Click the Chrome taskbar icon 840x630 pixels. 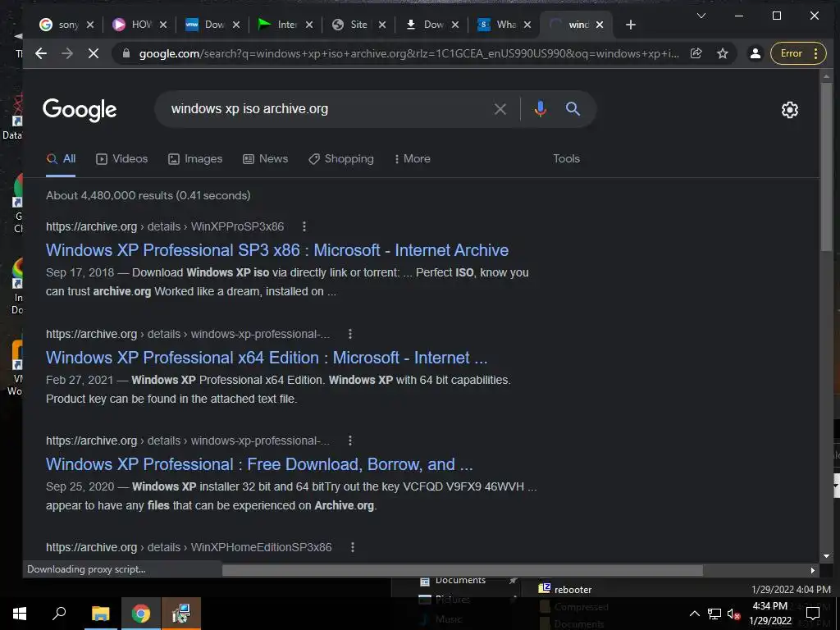(141, 614)
